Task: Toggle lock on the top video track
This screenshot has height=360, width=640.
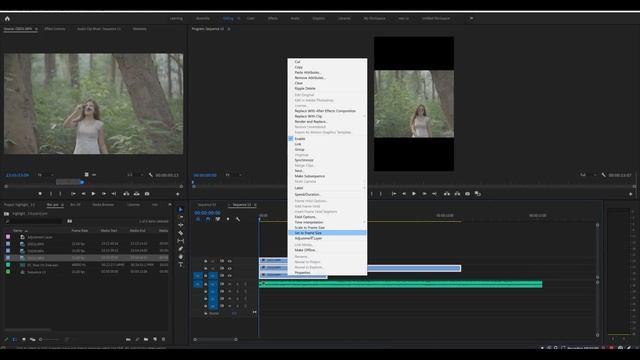Action: pyautogui.click(x=206, y=261)
